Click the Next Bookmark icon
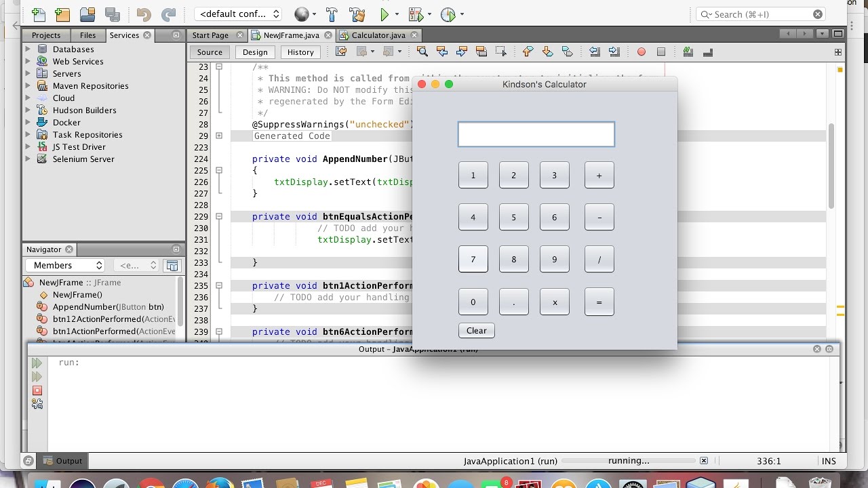Image resolution: width=868 pixels, height=488 pixels. pyautogui.click(x=547, y=52)
